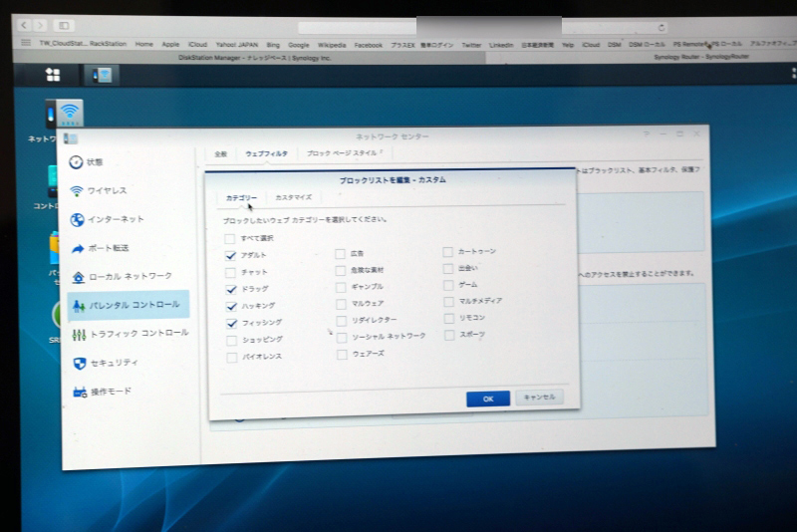Enable the ウェアーズ checkbox
797x532 pixels.
click(x=342, y=354)
